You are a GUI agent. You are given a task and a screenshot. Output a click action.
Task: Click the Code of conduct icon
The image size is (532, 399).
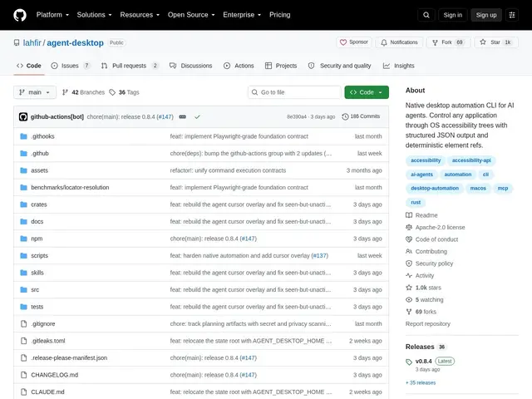409,239
